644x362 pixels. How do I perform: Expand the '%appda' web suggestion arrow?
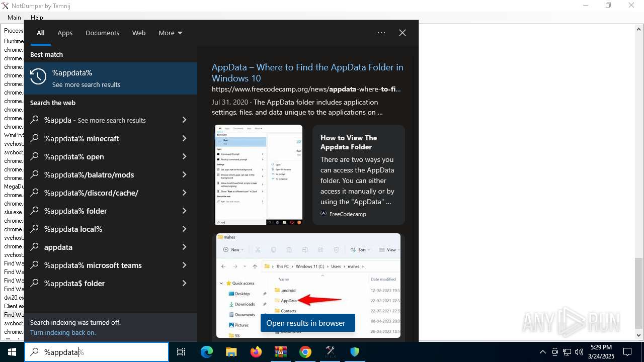pos(184,120)
